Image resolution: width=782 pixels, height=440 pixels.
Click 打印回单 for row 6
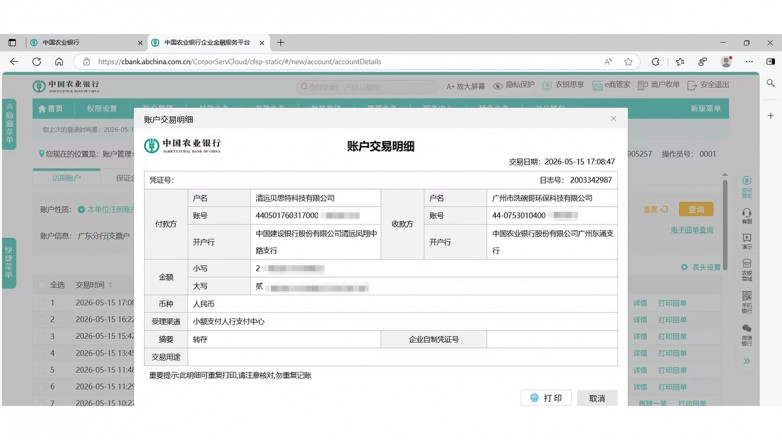click(x=672, y=387)
